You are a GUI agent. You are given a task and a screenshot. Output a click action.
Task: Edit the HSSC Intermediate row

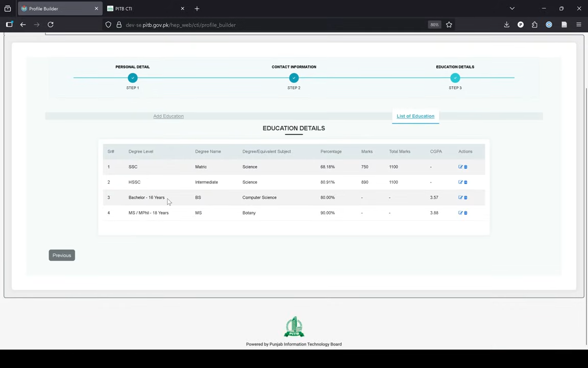click(x=460, y=182)
